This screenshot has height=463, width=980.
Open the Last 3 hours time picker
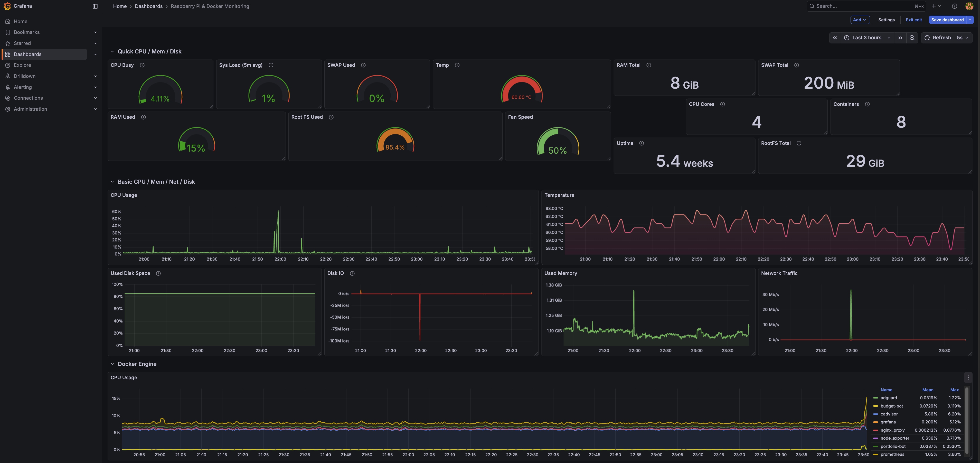(867, 38)
